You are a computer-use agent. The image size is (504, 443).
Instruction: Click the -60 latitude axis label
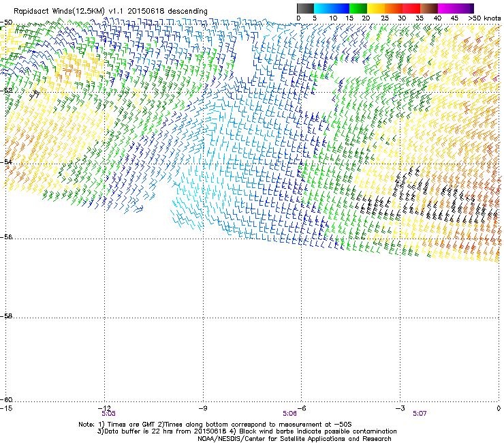pos(6,399)
